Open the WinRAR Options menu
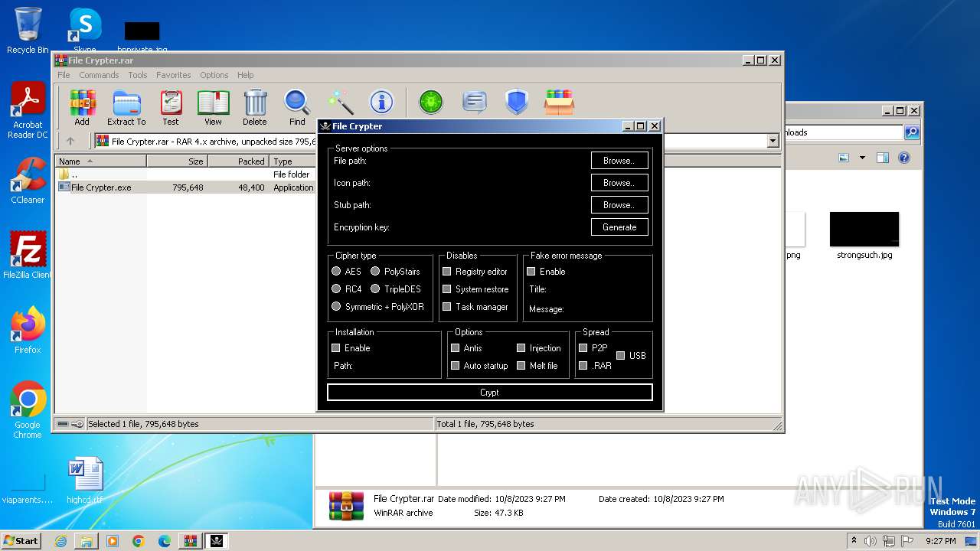 click(x=214, y=75)
